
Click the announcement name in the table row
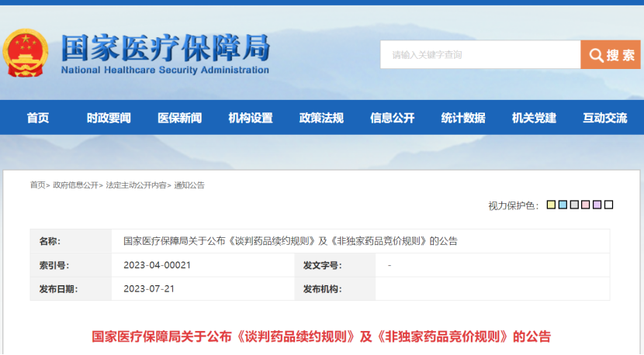point(290,241)
